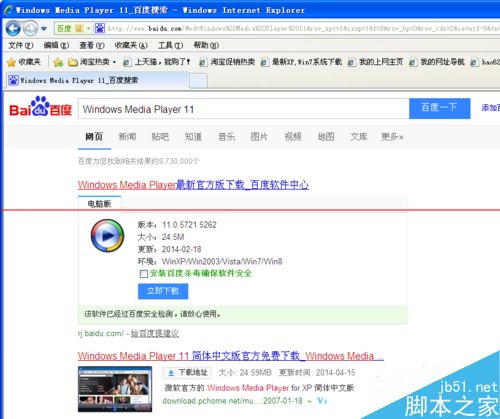Screen dimensions: 500x419
Task: Click the Baidu paw favicon in address bar
Action: pos(100,28)
